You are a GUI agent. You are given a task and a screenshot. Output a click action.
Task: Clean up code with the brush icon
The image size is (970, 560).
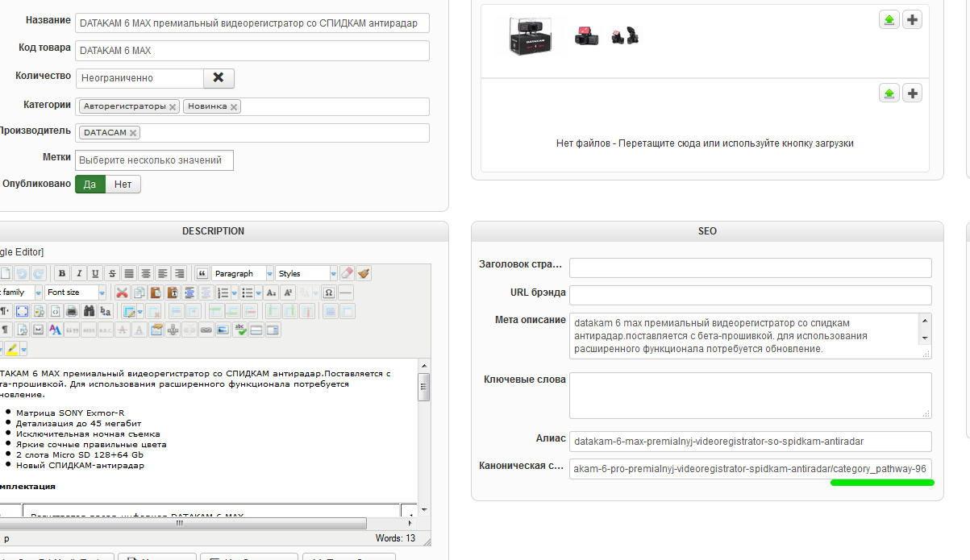pyautogui.click(x=364, y=273)
